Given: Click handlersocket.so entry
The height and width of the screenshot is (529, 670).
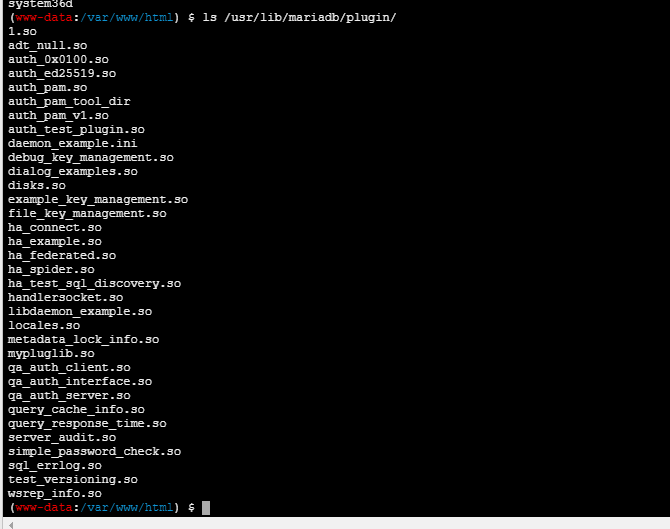Looking at the screenshot, I should 65,297.
